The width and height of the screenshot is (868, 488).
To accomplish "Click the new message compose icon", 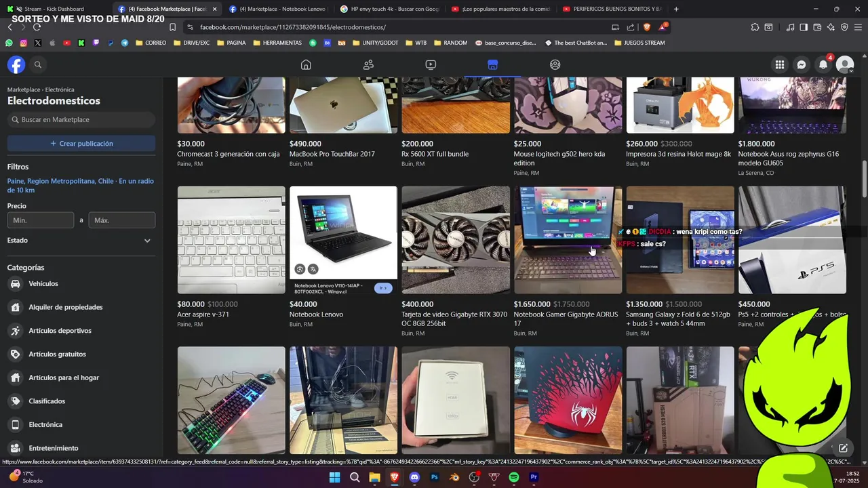I will click(x=843, y=448).
